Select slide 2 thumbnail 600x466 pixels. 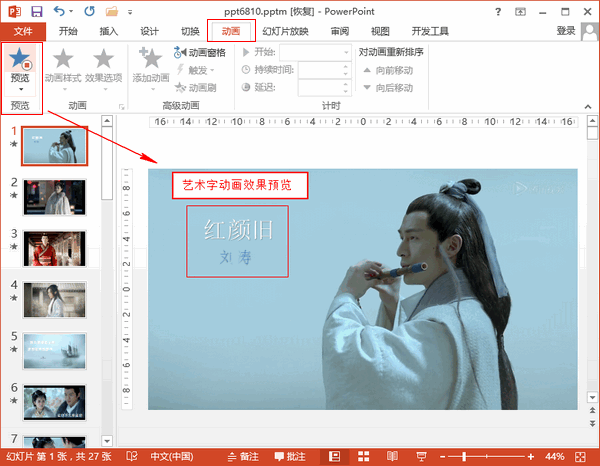pos(54,197)
